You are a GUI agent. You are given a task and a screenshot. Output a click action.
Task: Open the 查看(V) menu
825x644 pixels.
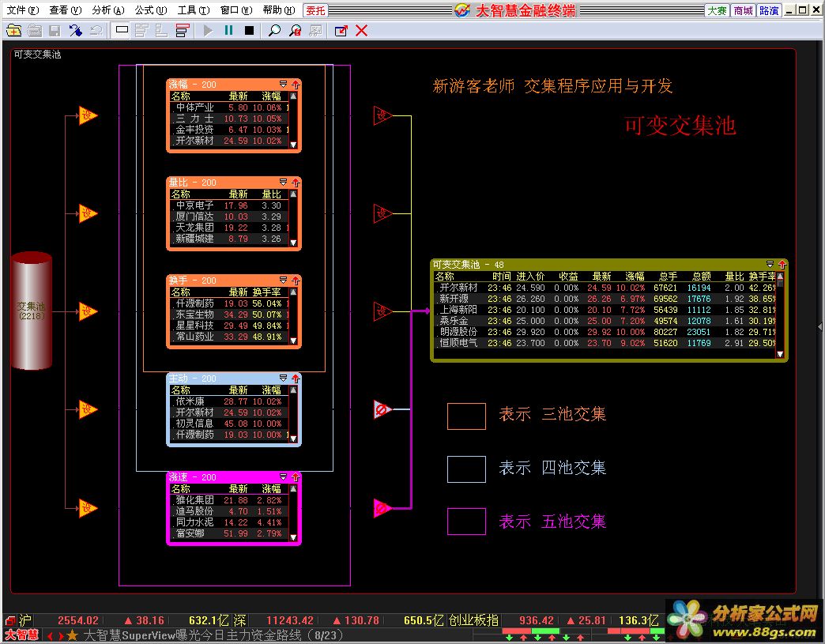point(66,10)
